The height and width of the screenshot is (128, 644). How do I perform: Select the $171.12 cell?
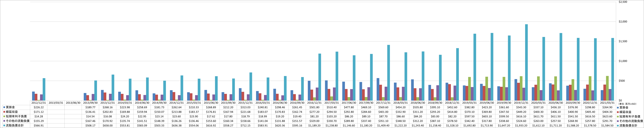tap(38, 112)
